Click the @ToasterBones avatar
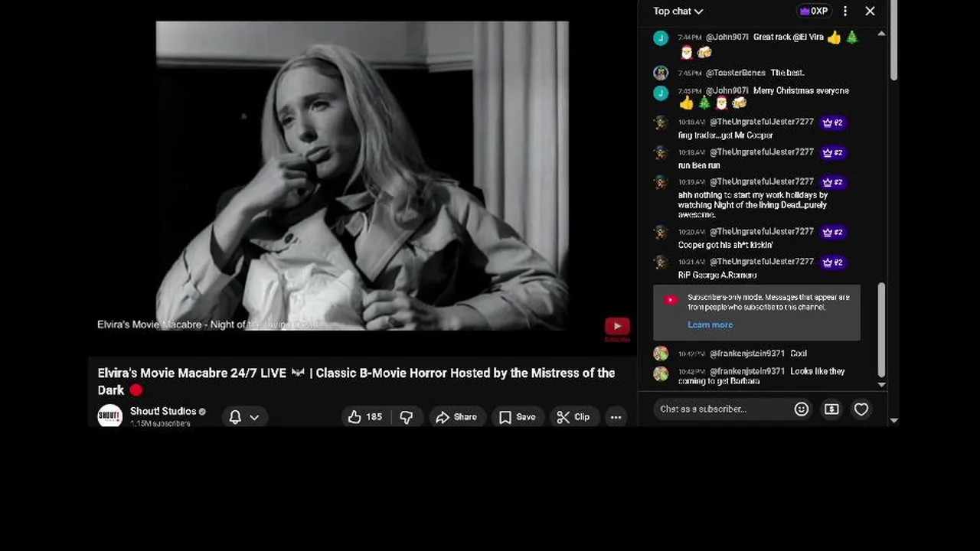Screen dimensions: 980x551 click(x=661, y=73)
